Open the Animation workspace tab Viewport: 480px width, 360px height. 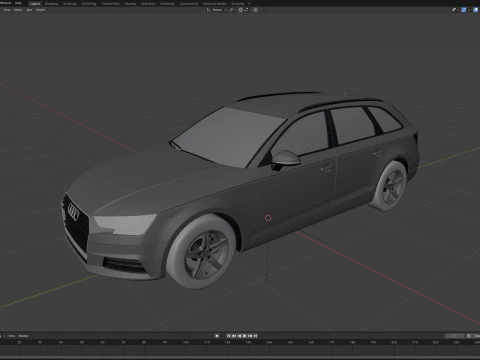point(149,4)
